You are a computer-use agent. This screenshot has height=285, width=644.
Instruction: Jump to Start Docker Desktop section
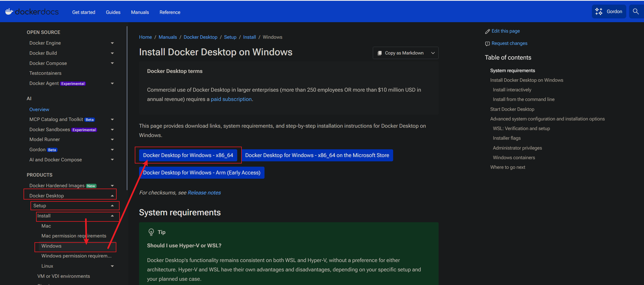pyautogui.click(x=512, y=109)
